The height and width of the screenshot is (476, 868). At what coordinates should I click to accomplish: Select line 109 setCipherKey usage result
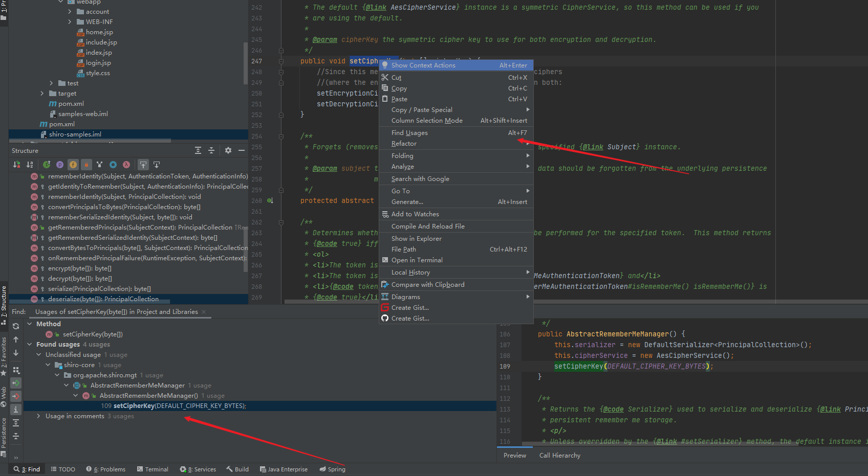pyautogui.click(x=174, y=406)
